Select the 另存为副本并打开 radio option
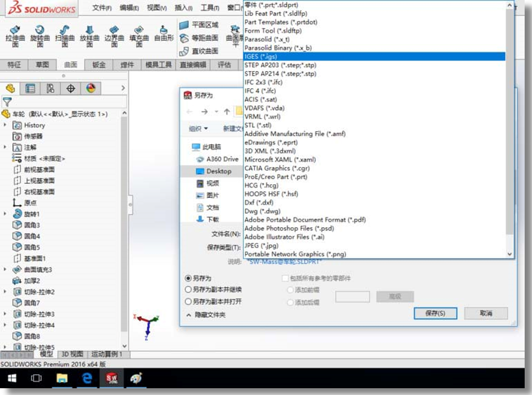This screenshot has height=395, width=532. pos(188,301)
